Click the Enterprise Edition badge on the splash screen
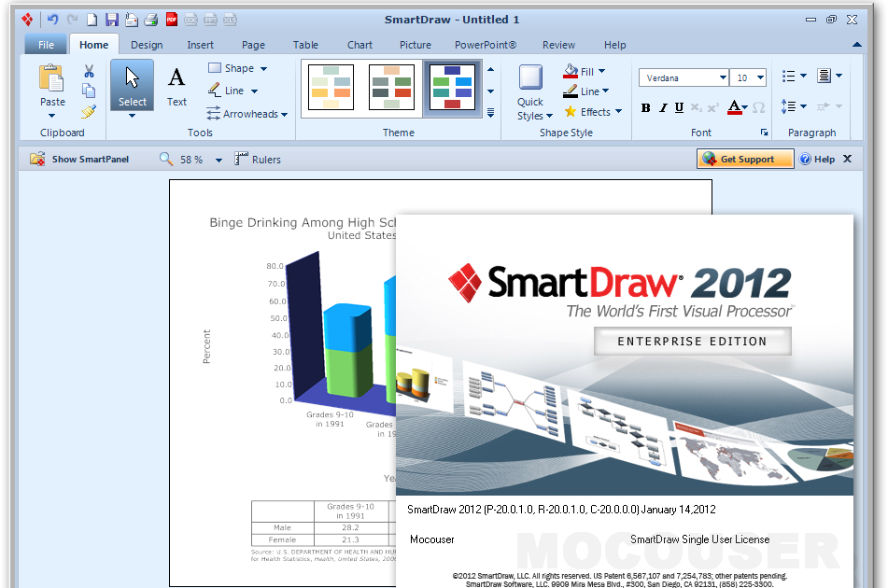Viewport: 888px width, 588px height. [692, 342]
